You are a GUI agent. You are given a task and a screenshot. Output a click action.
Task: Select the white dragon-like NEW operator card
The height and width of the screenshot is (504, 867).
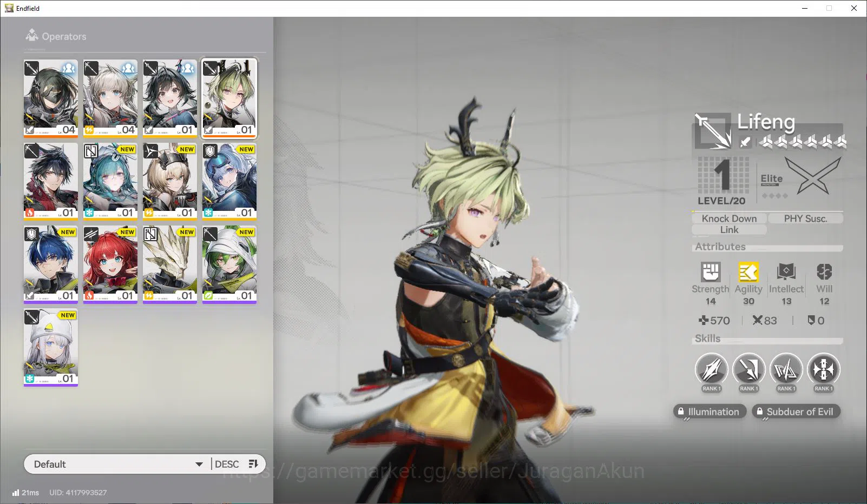click(x=170, y=264)
